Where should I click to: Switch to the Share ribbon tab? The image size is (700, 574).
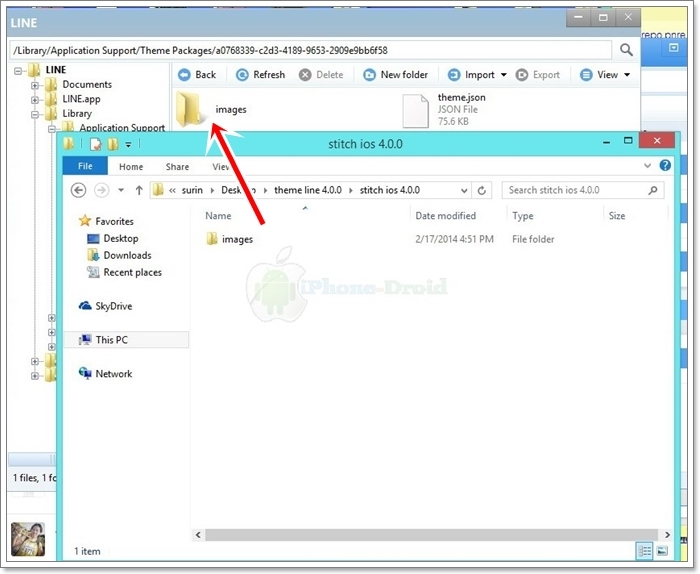coord(177,167)
